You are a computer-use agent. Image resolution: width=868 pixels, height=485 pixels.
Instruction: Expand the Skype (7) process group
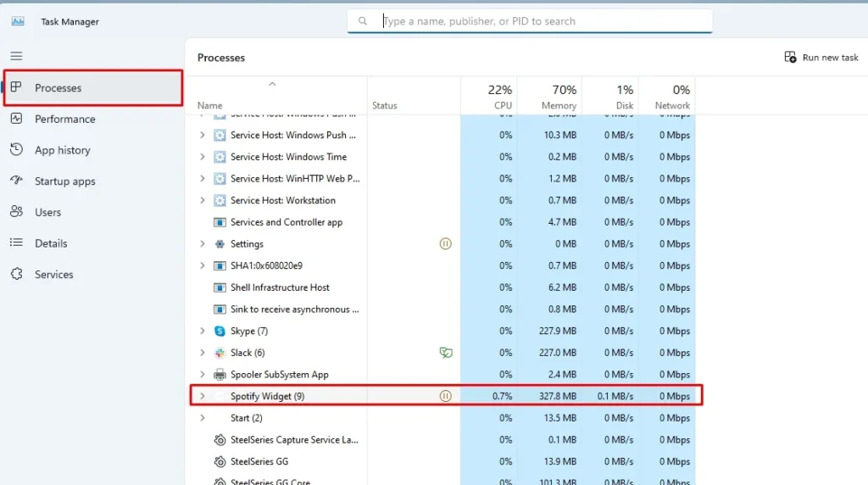coord(202,331)
